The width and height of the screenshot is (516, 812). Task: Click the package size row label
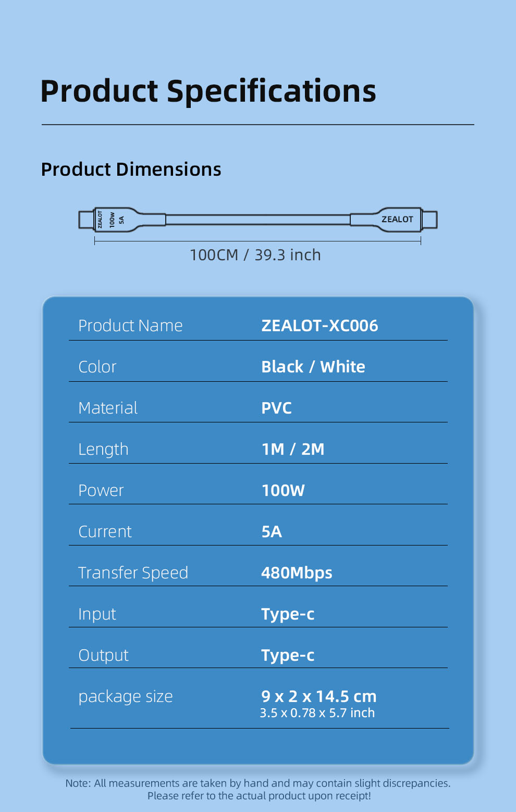point(125,696)
